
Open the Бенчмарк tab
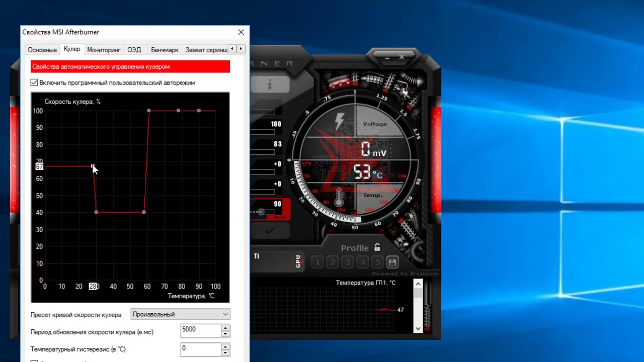[165, 50]
